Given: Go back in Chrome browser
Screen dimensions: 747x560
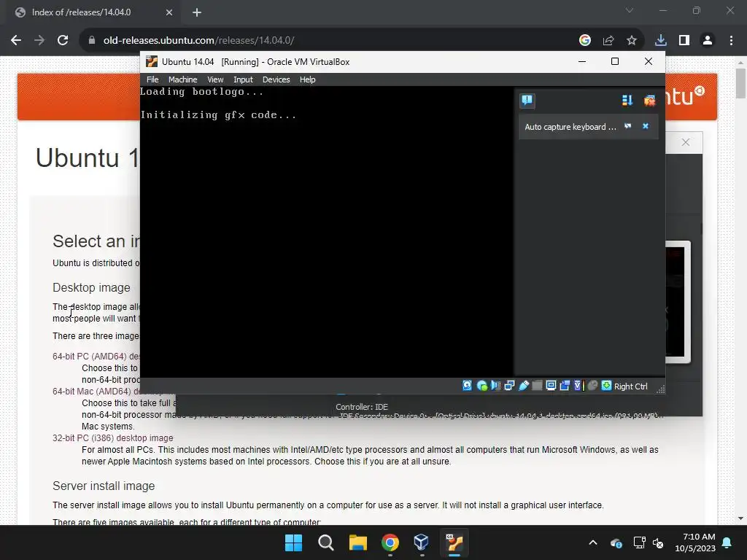Looking at the screenshot, I should pos(16,40).
